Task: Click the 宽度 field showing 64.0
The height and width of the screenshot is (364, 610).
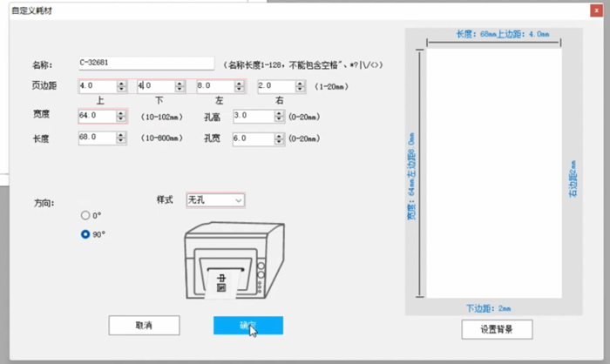Action: coord(98,116)
